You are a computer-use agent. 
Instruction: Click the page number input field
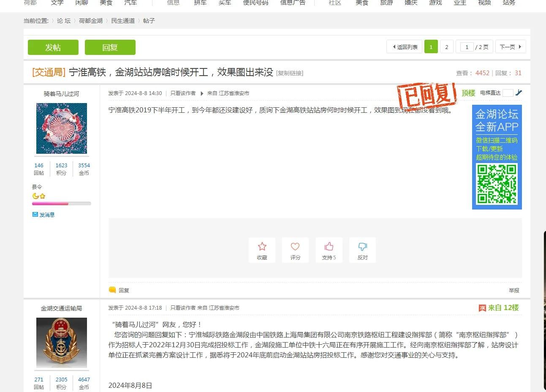[x=467, y=47]
